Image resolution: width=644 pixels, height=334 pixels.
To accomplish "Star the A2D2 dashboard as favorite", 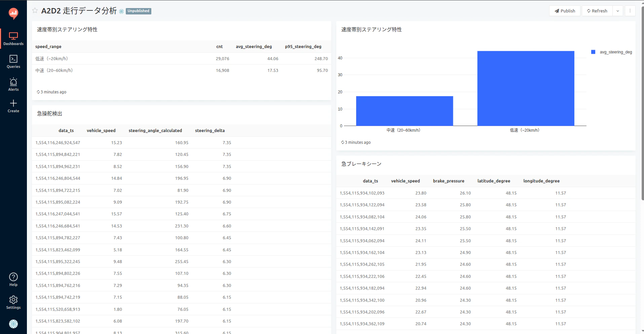I will point(35,11).
